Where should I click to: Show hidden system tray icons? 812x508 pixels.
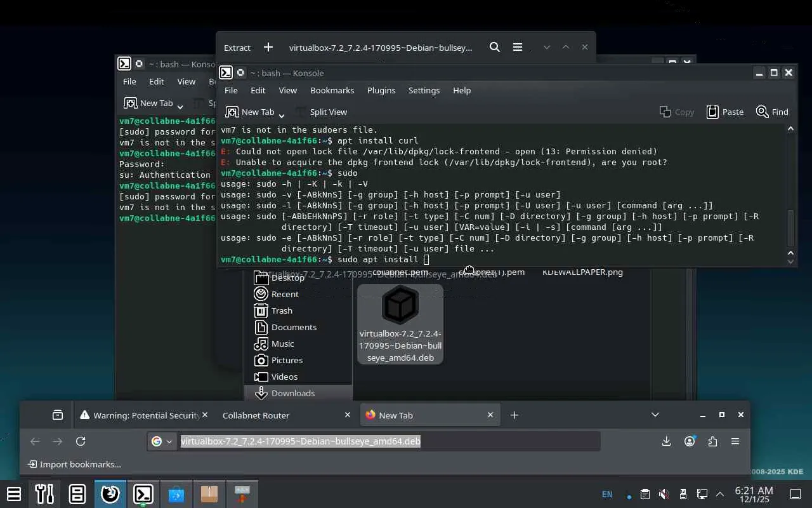point(720,494)
